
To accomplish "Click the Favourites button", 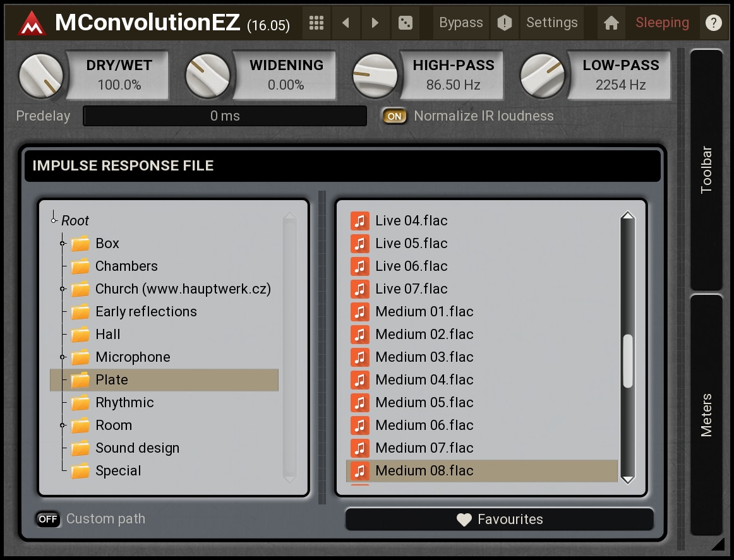I will [x=499, y=520].
